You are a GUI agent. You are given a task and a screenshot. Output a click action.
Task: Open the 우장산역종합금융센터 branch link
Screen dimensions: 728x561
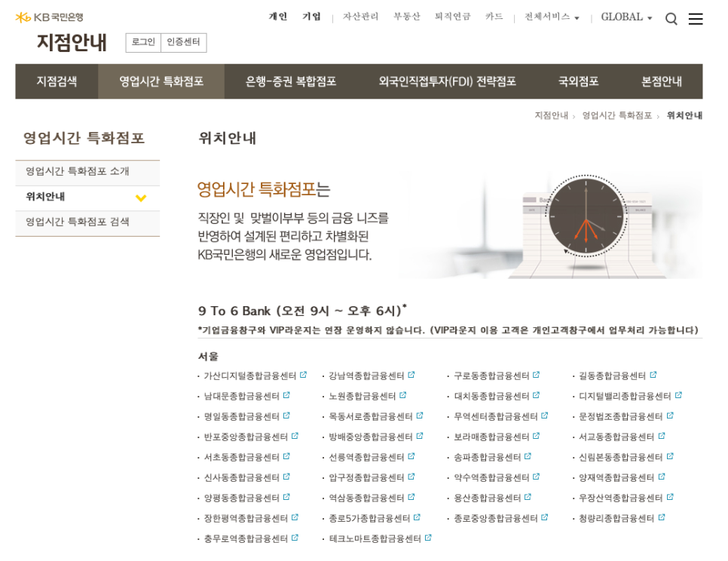pyautogui.click(x=620, y=498)
